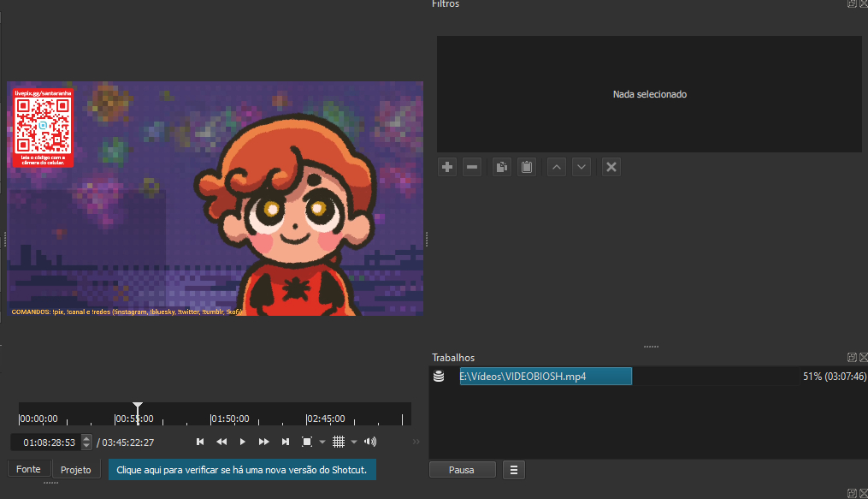Add a new filter with plus icon
Screen dimensions: 868x499
click(x=447, y=167)
